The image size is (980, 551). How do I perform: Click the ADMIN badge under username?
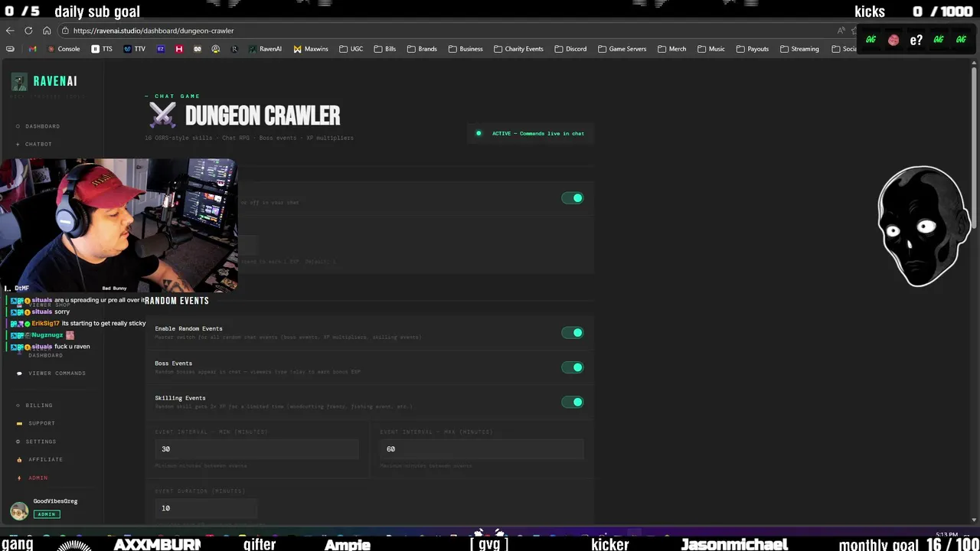[x=47, y=514]
